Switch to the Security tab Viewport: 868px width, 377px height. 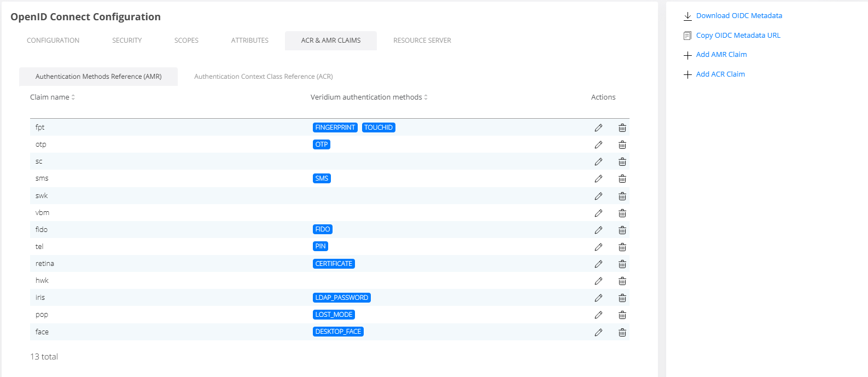127,40
